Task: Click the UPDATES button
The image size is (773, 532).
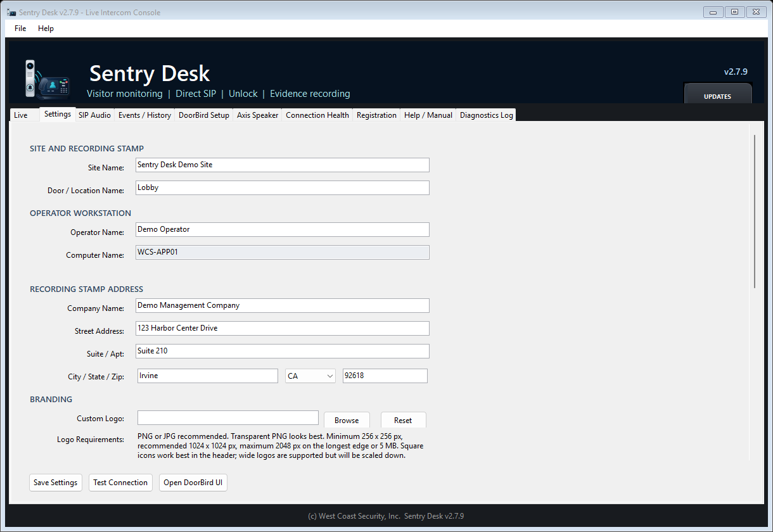Action: click(x=717, y=94)
